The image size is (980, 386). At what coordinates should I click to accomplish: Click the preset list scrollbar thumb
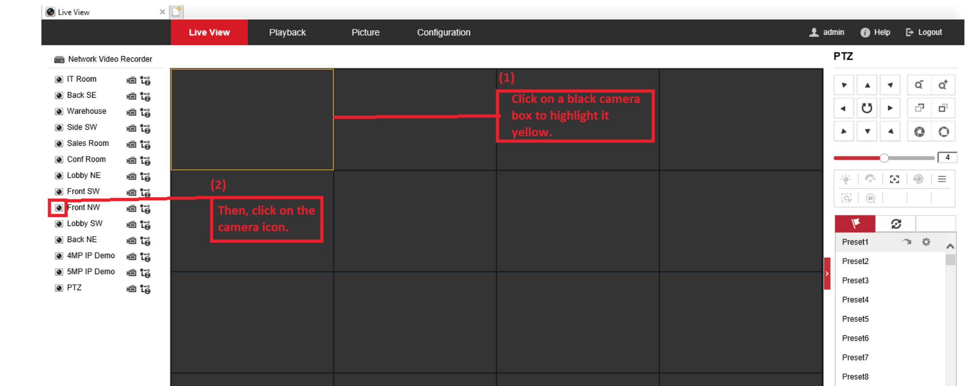(950, 259)
